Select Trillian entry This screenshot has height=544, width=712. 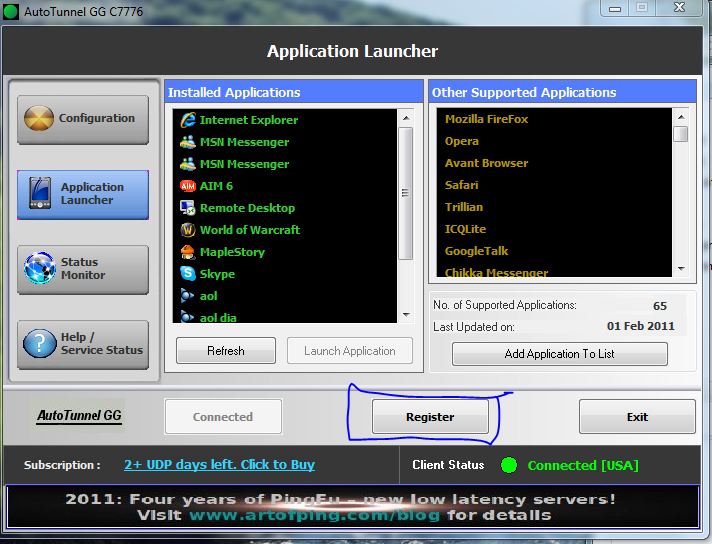tap(464, 207)
